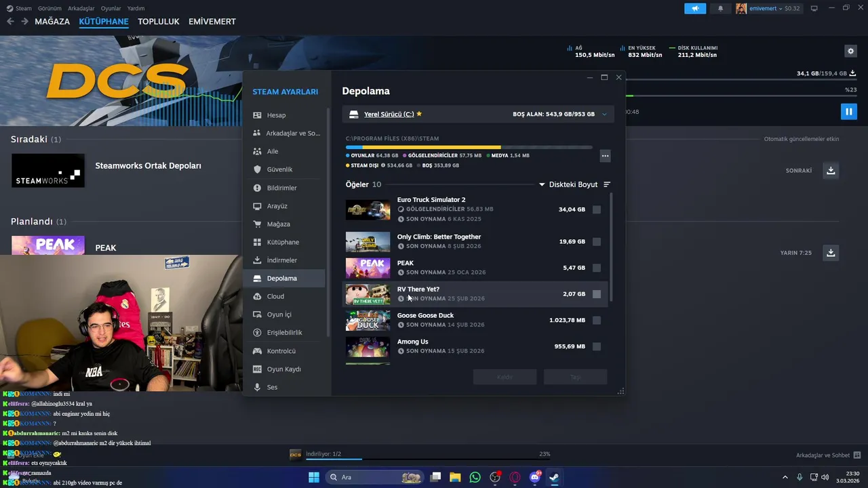Click the disabled Kaldır button

(505, 377)
